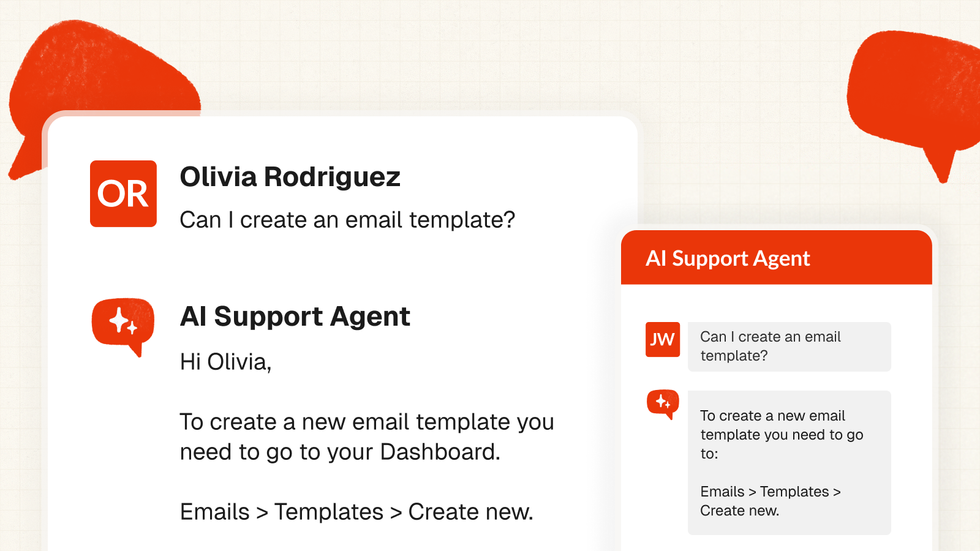Click the red AI Support Agent widget header

pos(776,258)
